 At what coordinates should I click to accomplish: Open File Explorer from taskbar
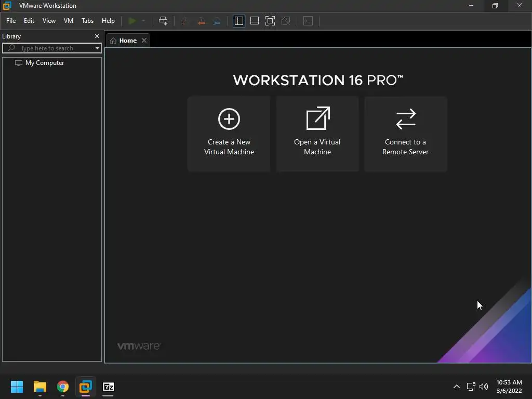(39, 387)
